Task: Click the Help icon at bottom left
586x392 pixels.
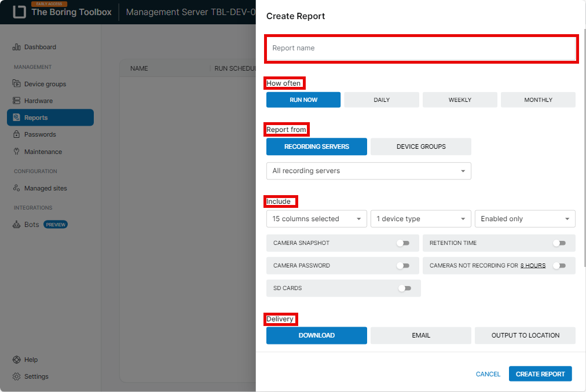Action: pos(17,360)
